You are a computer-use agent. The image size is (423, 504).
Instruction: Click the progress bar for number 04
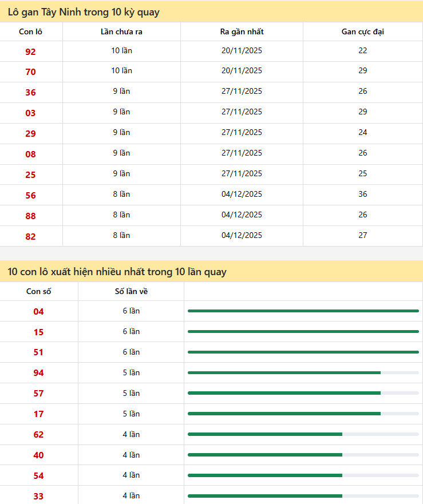pos(303,311)
